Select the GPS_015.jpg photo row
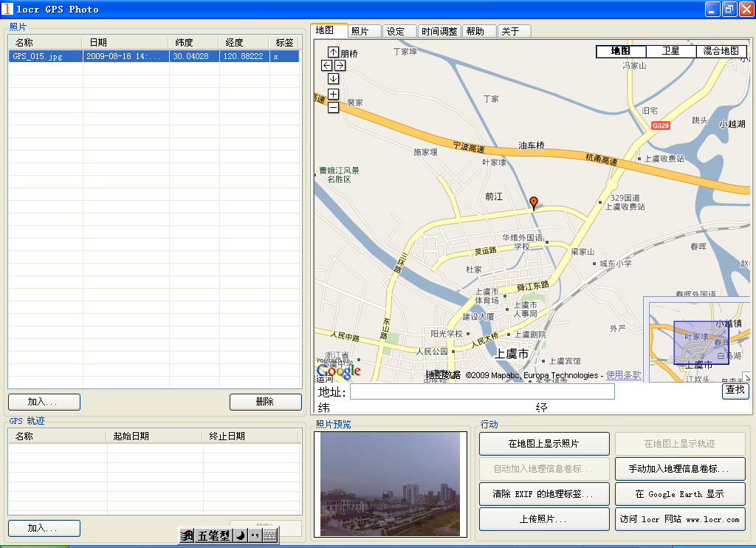This screenshot has height=548, width=756. [154, 56]
